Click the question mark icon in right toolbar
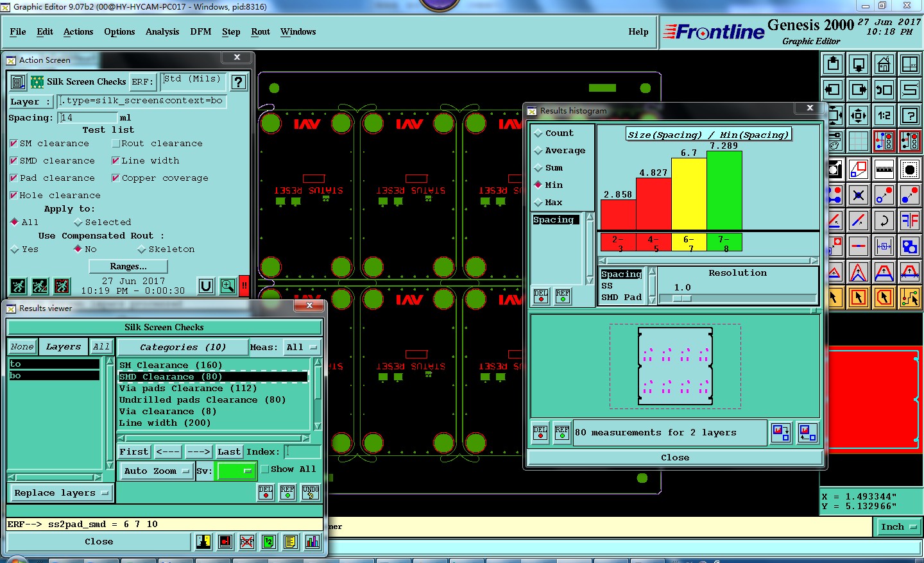The height and width of the screenshot is (563, 924). tap(909, 115)
